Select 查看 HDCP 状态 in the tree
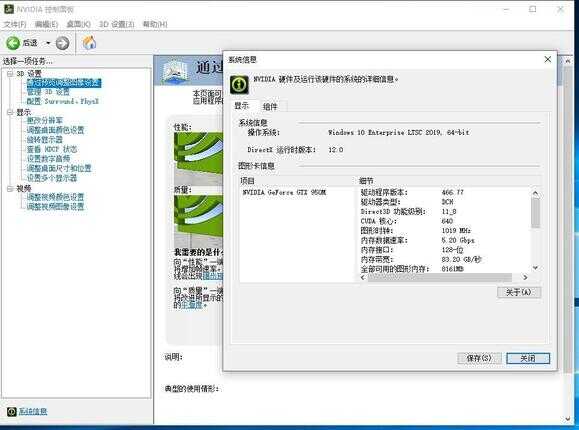 point(52,149)
